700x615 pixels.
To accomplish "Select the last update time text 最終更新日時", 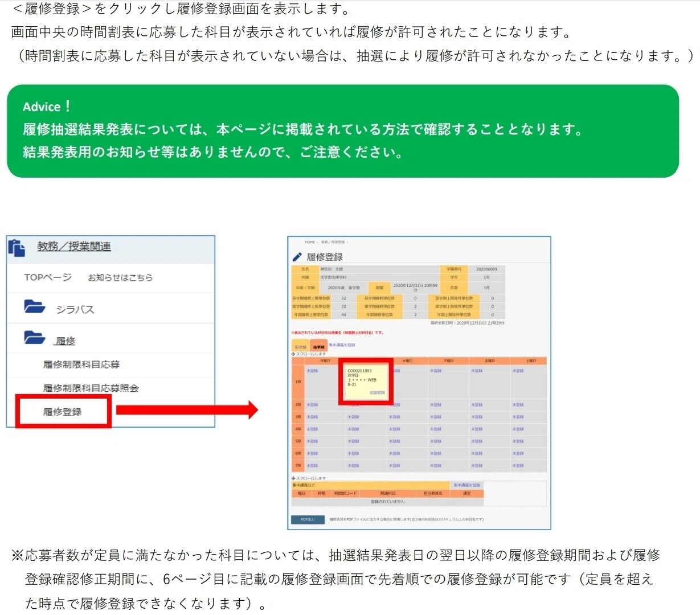I will [x=468, y=323].
